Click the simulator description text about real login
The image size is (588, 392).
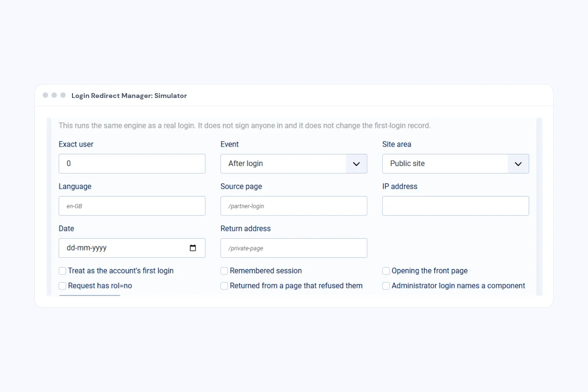click(245, 125)
